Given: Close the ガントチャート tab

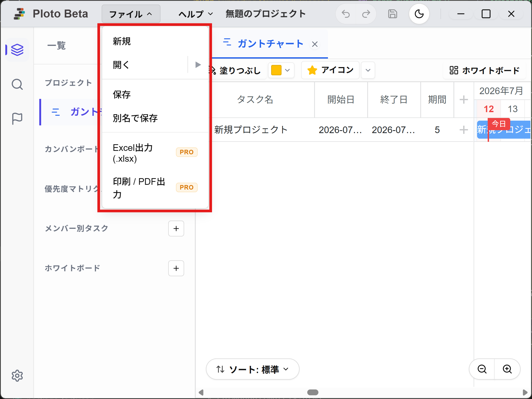Looking at the screenshot, I should (x=315, y=44).
